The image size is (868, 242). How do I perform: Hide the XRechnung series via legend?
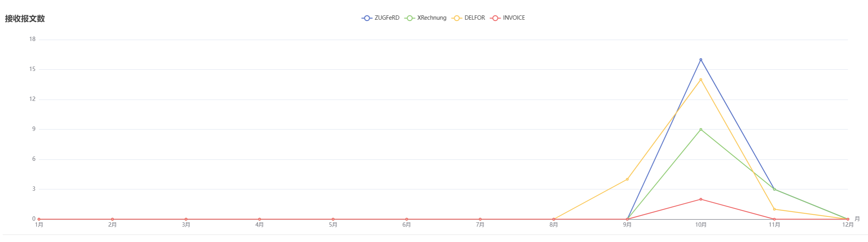425,18
